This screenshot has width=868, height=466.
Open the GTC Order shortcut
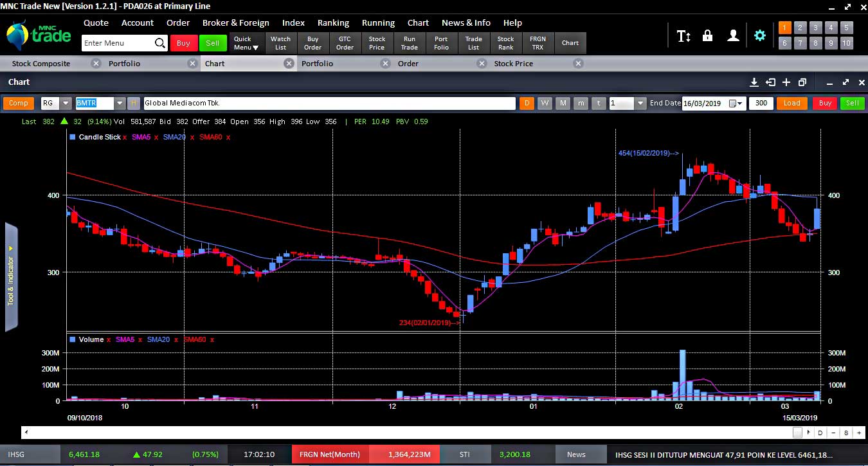pyautogui.click(x=345, y=43)
